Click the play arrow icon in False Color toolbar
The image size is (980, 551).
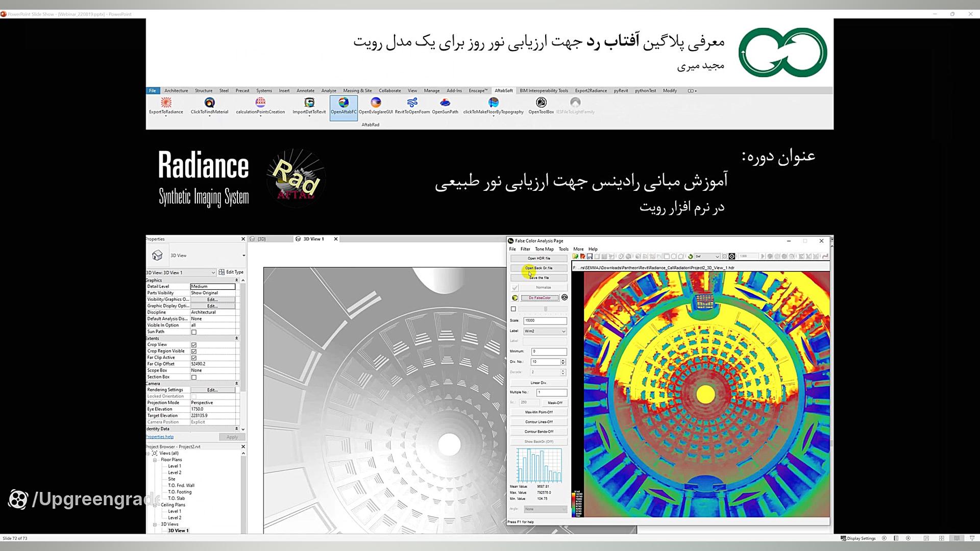tap(763, 256)
